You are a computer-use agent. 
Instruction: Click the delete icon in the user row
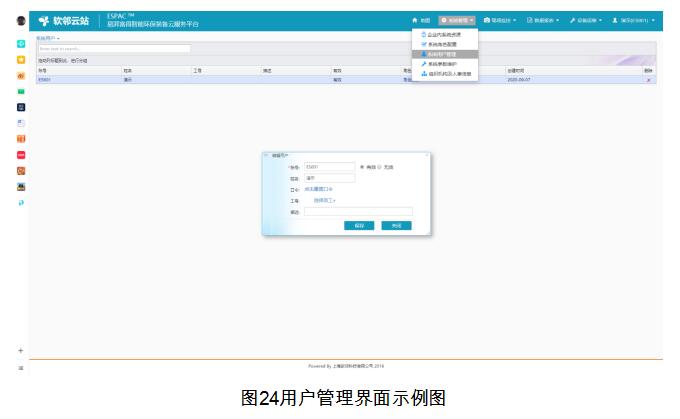point(648,80)
